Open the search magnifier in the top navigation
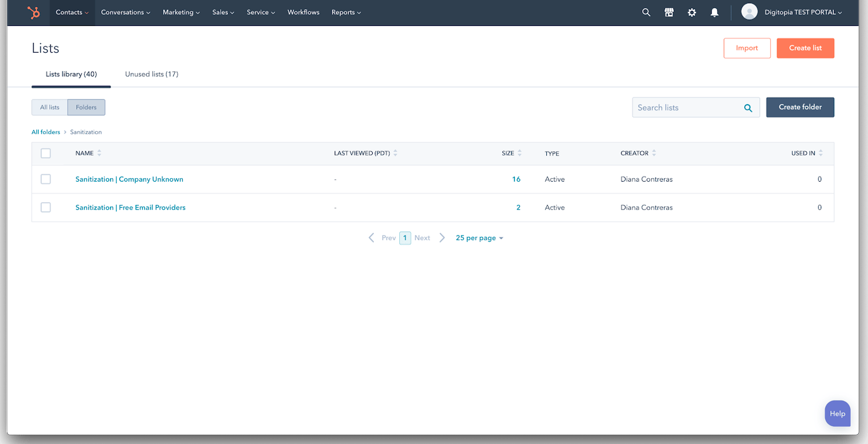 point(646,12)
